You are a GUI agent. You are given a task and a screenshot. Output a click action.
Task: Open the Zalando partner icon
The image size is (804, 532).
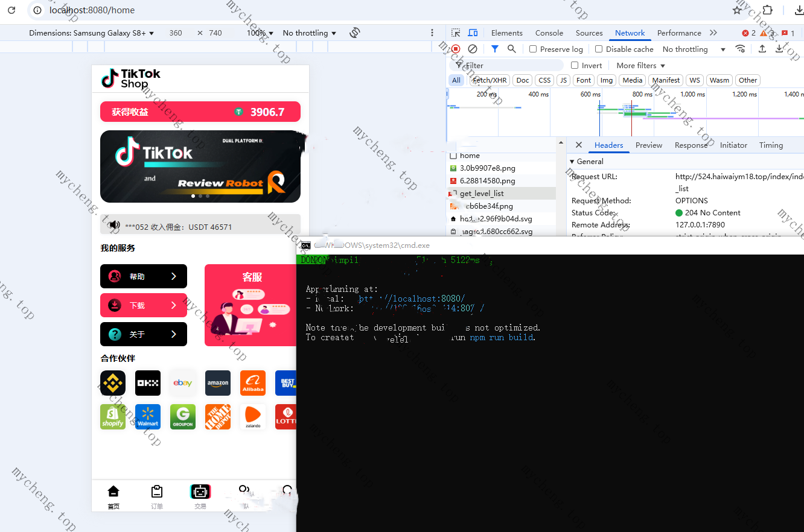pyautogui.click(x=253, y=417)
